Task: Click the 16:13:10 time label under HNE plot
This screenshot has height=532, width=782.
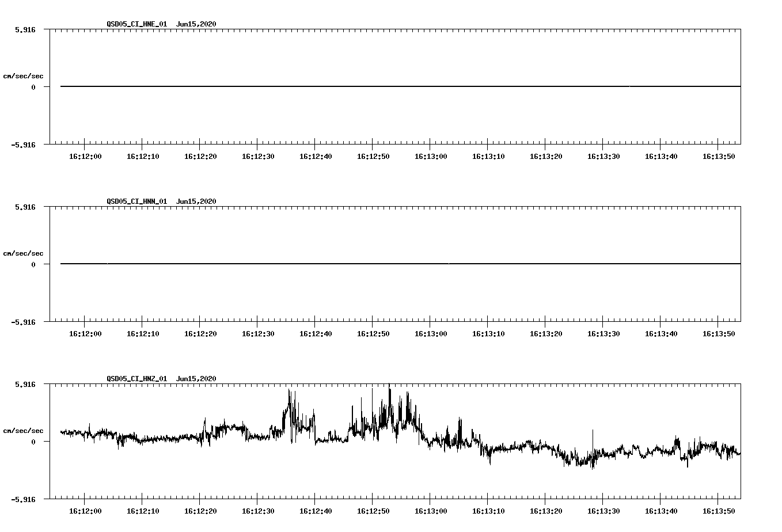Action: click(488, 157)
